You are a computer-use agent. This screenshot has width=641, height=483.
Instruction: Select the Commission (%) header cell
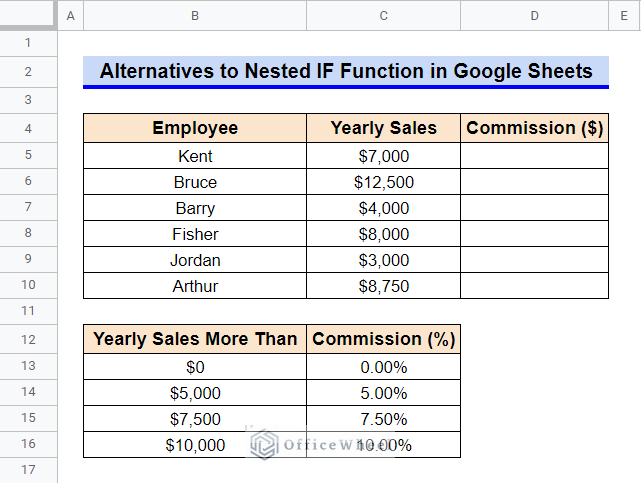(x=383, y=339)
